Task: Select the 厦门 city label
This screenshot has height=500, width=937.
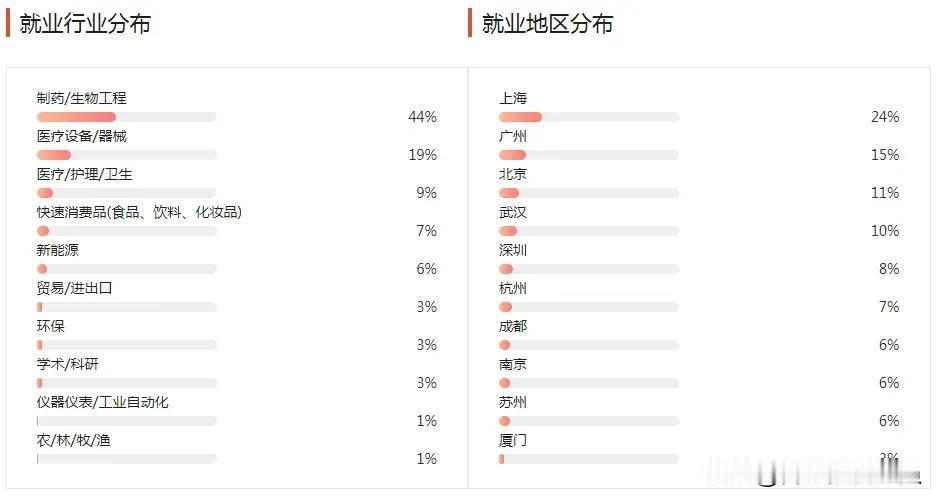Action: [x=513, y=441]
